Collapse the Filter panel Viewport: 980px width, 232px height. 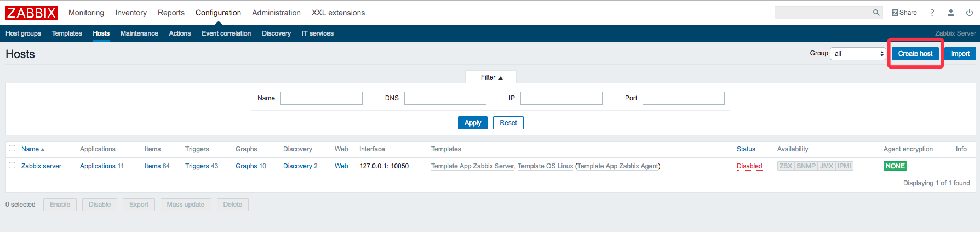click(491, 77)
